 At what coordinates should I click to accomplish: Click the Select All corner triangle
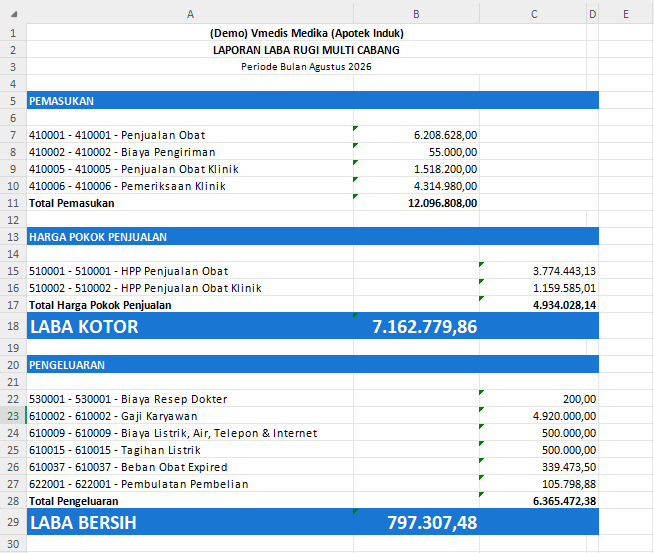pyautogui.click(x=14, y=14)
